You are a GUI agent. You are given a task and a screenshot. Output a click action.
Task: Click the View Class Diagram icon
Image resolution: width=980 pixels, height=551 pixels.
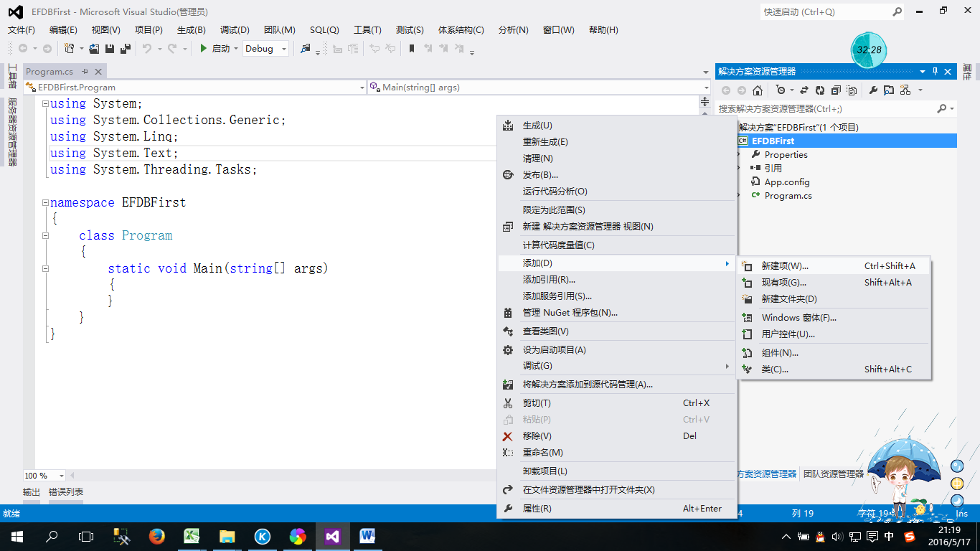coord(905,90)
